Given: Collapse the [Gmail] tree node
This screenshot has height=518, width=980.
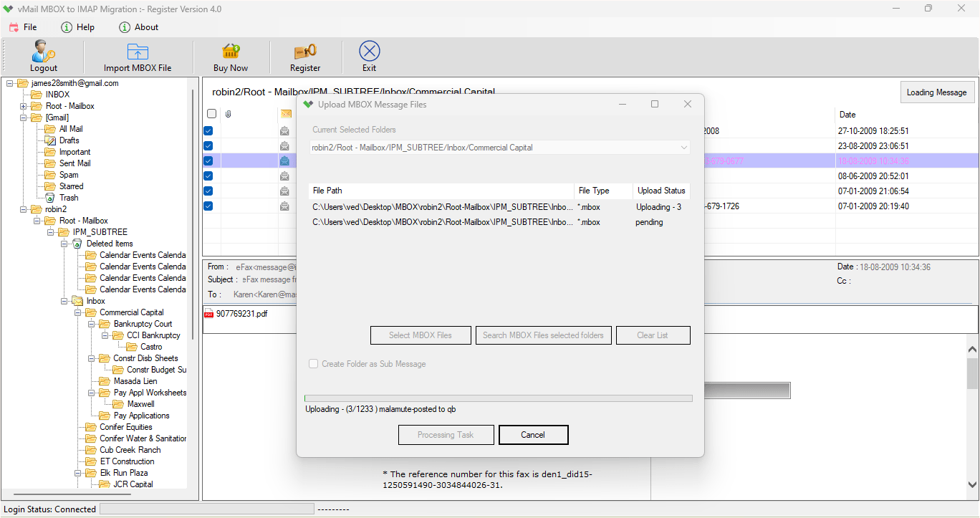Looking at the screenshot, I should 24,117.
